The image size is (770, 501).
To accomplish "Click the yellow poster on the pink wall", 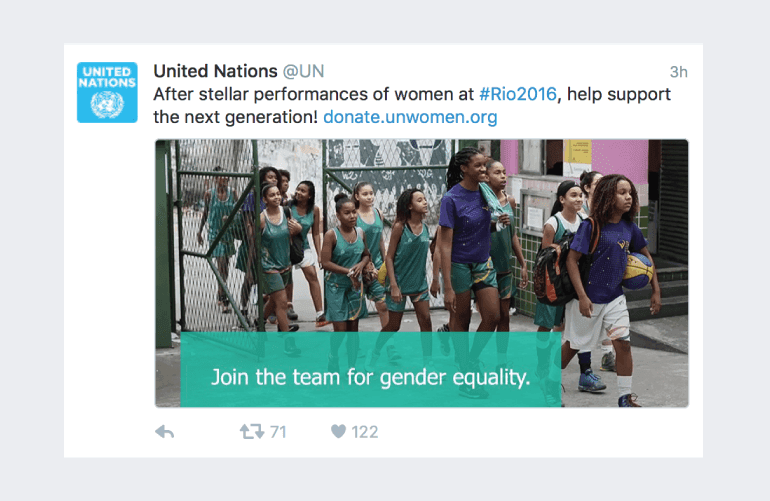I will (x=579, y=151).
